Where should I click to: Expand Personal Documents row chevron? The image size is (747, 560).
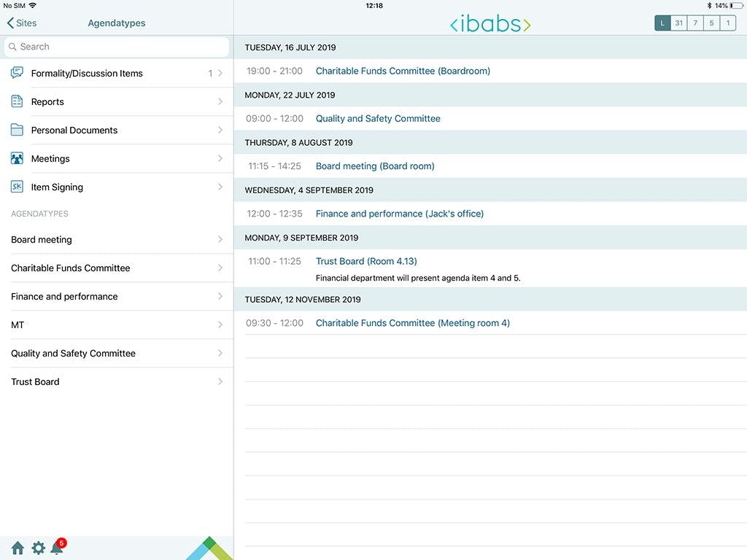click(220, 130)
